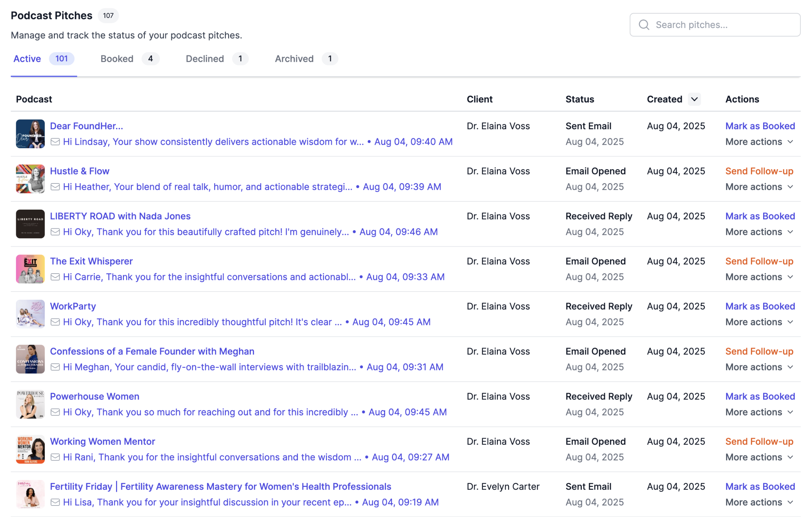
Task: Click the envelope icon next to Hustle & Flow
Action: (x=56, y=187)
